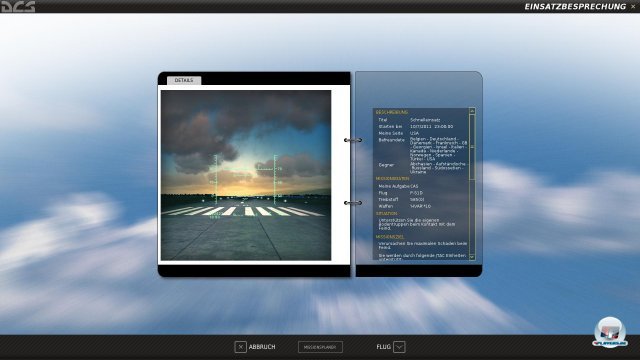Screen dimensions: 640x360
Task: Click the EINSATZBESPRECHUNG title text
Action: [575, 7]
